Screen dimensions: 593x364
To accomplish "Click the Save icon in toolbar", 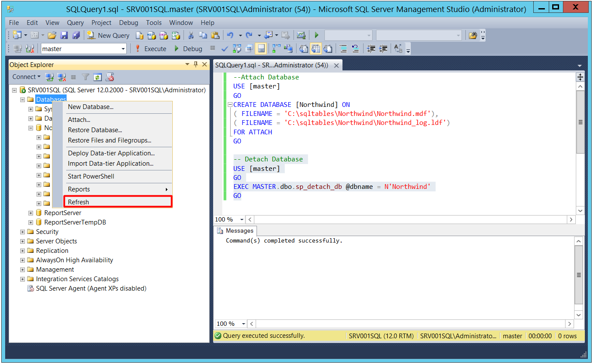I will pyautogui.click(x=64, y=35).
